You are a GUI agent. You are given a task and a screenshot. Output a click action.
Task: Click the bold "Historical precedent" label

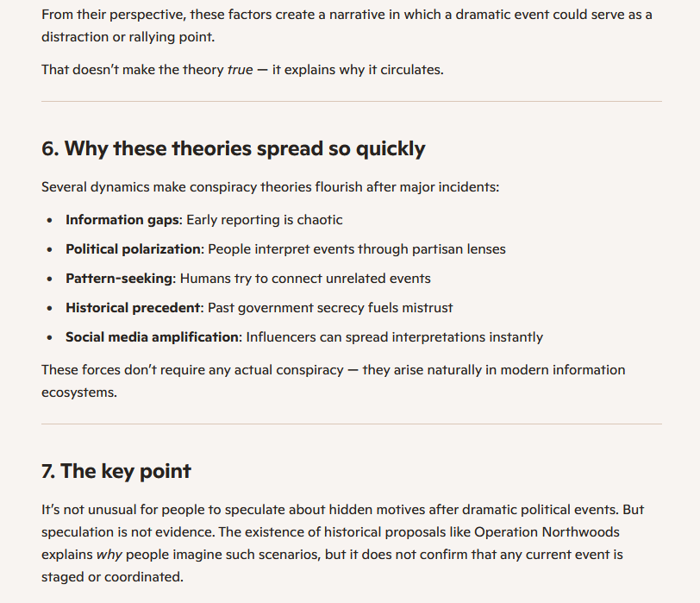(134, 308)
